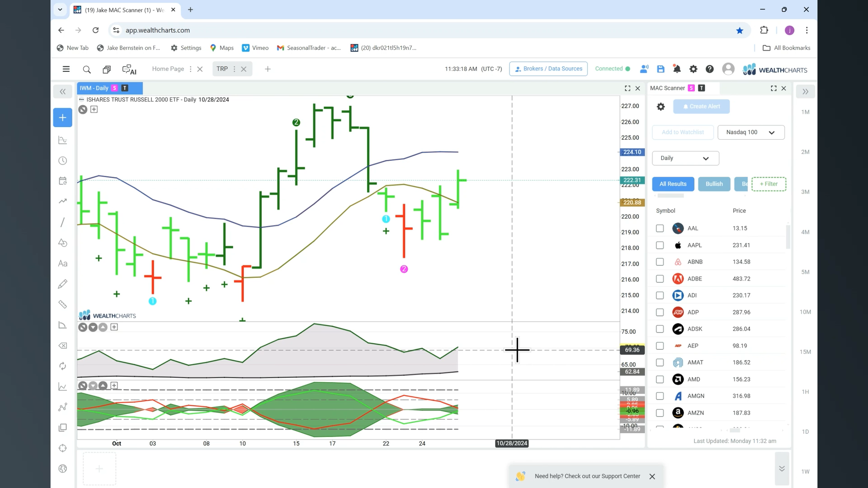
Task: Open the hamburger main menu
Action: tap(66, 69)
